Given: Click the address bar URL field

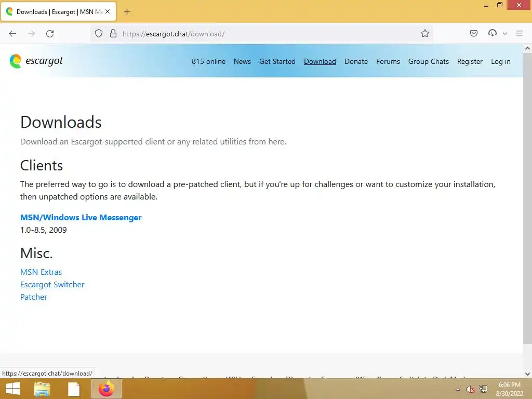Looking at the screenshot, I should click(x=261, y=34).
